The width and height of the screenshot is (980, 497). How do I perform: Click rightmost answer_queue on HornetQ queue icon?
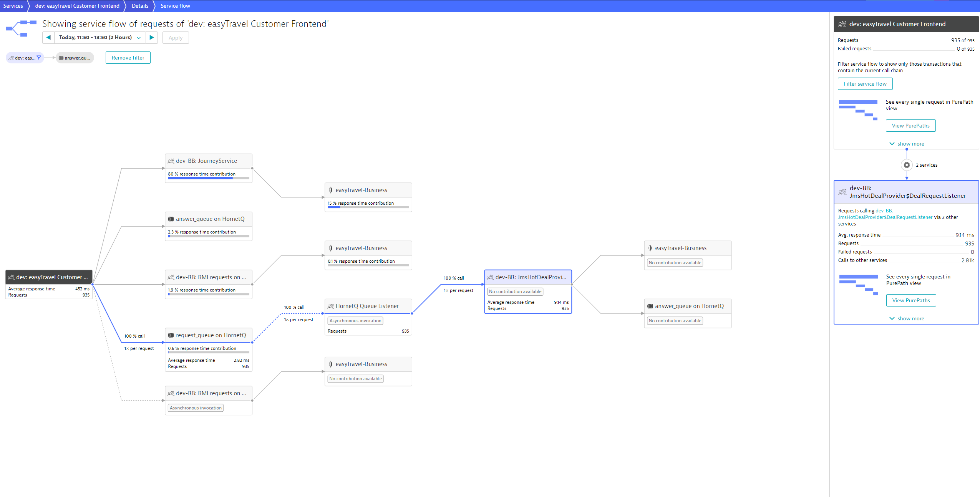tap(650, 306)
